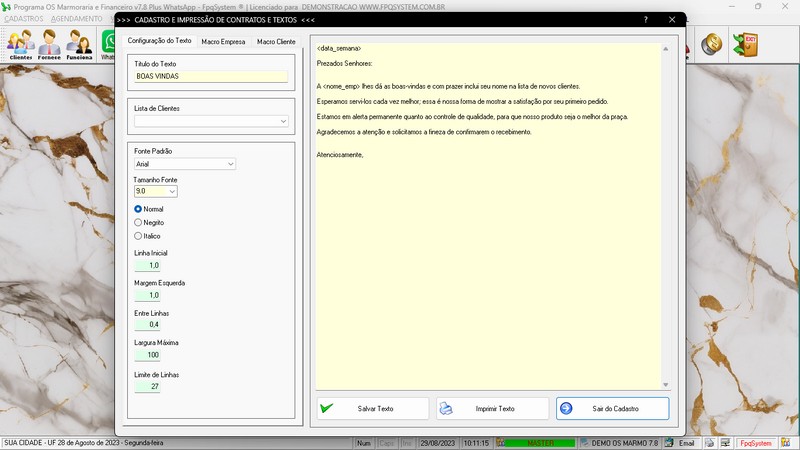
Task: Click the printer icon on Imprimir Texto
Action: [446, 409]
